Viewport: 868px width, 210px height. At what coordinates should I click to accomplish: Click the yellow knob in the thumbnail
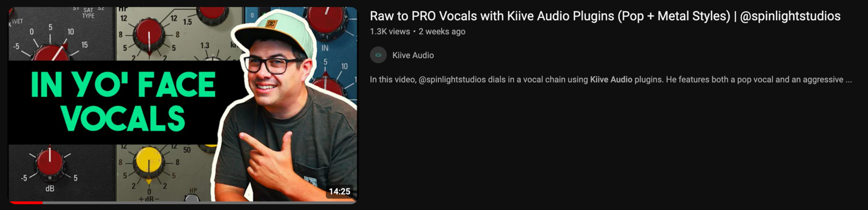point(149,161)
